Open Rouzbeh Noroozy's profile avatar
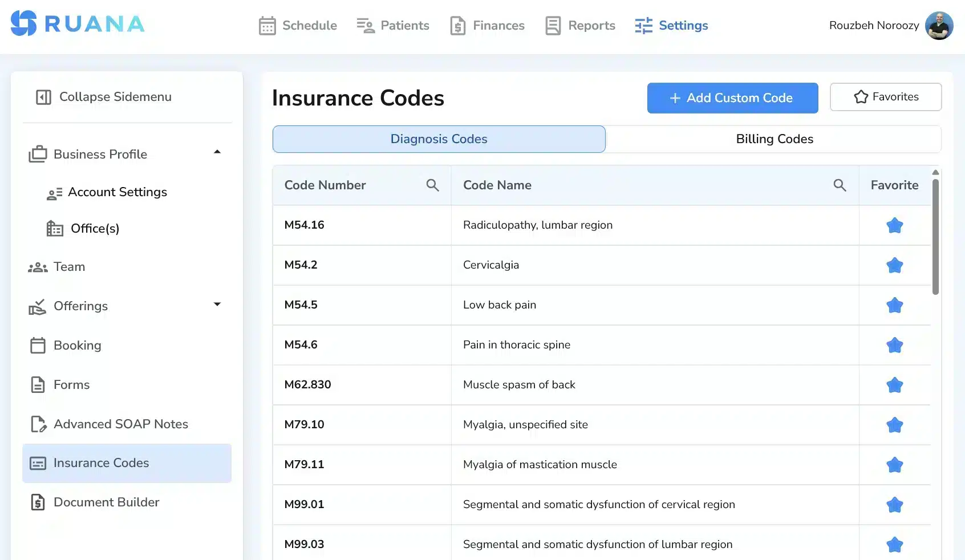 [939, 25]
